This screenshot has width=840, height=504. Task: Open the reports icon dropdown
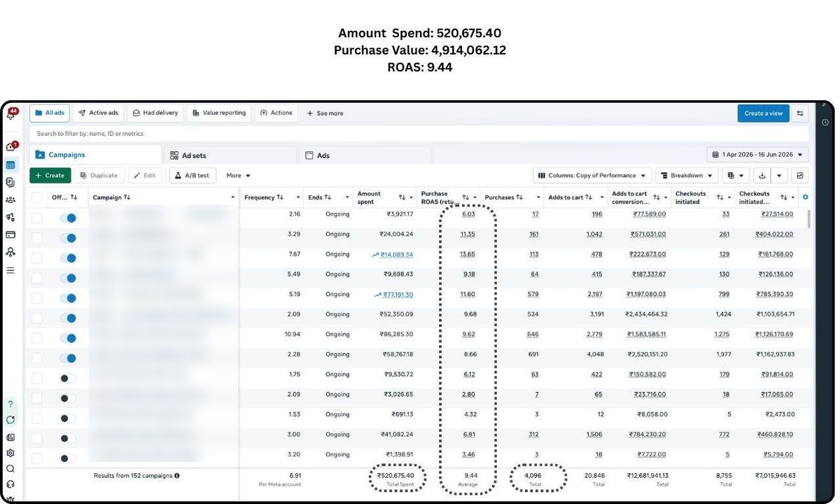tap(736, 176)
